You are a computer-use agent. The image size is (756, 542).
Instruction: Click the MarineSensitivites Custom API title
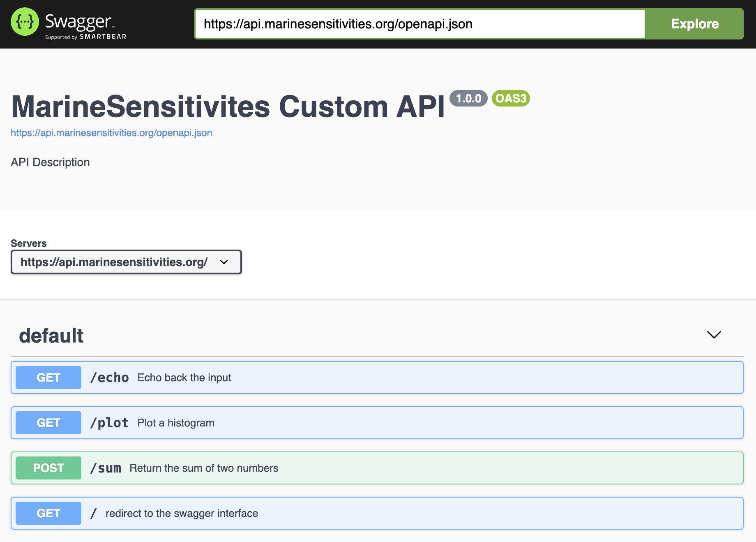click(228, 106)
